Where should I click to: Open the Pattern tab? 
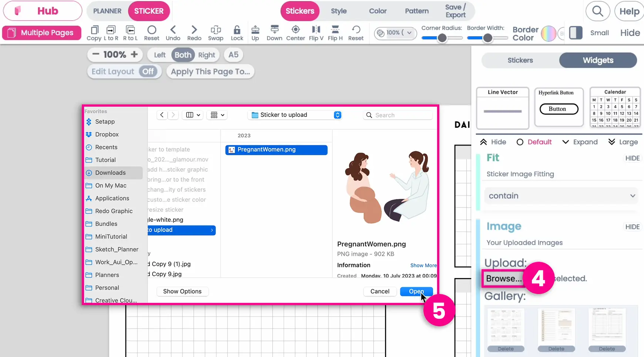tap(416, 11)
